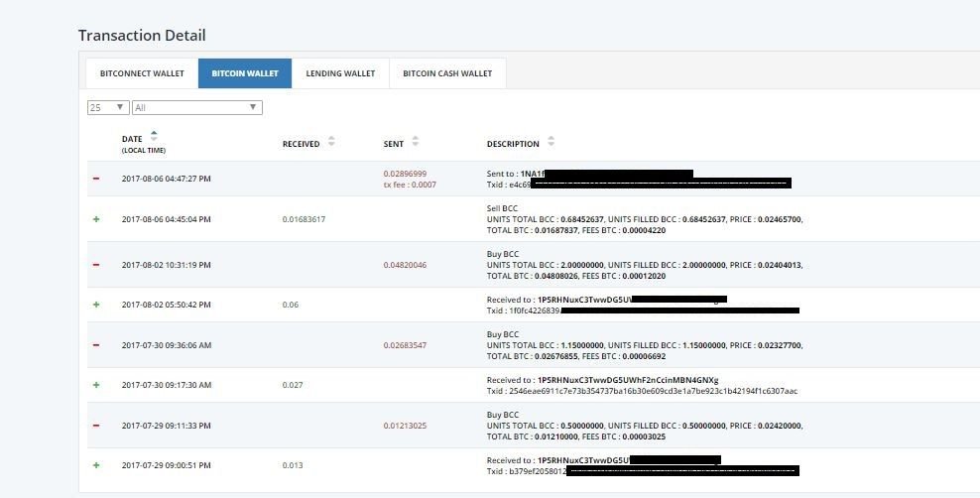Click the SENT column header label
980x498 pixels.
coord(393,144)
